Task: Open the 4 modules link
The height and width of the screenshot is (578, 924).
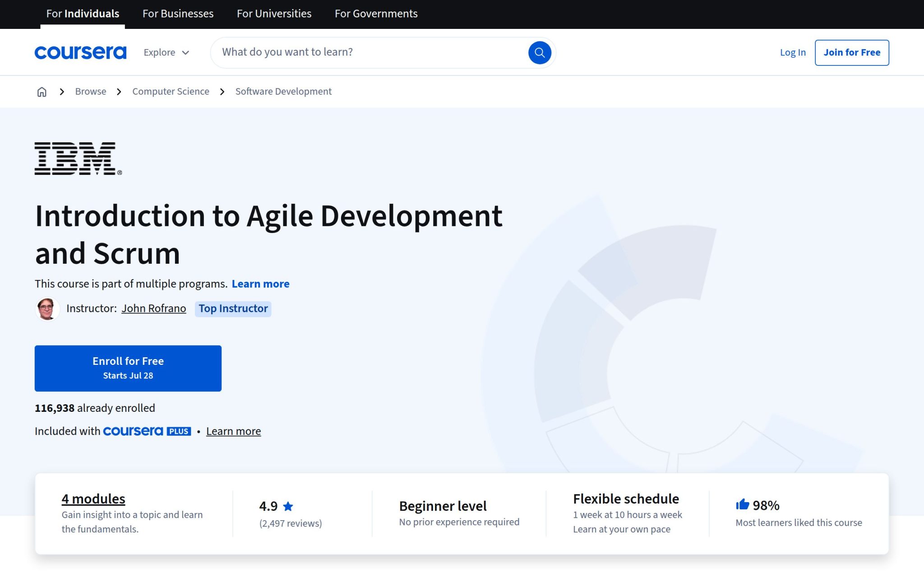Action: (93, 499)
